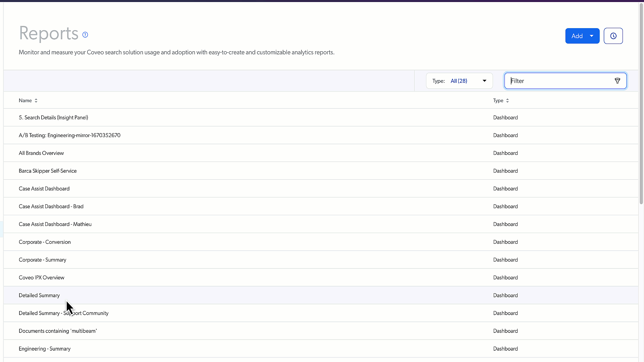Open 'A/B Testing: Engineering-mirror-1670352670' report
644x362 pixels.
click(69, 135)
